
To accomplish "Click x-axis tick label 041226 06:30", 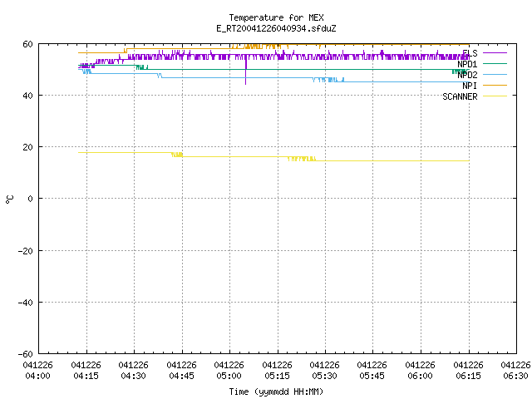I will (x=515, y=371).
